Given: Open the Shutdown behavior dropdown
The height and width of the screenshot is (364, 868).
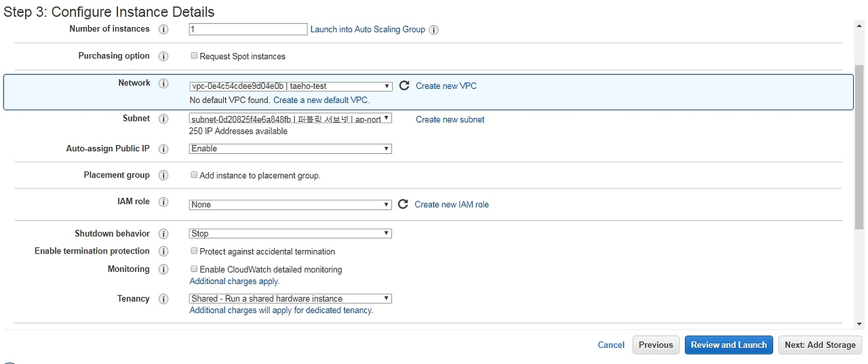Looking at the screenshot, I should 290,233.
